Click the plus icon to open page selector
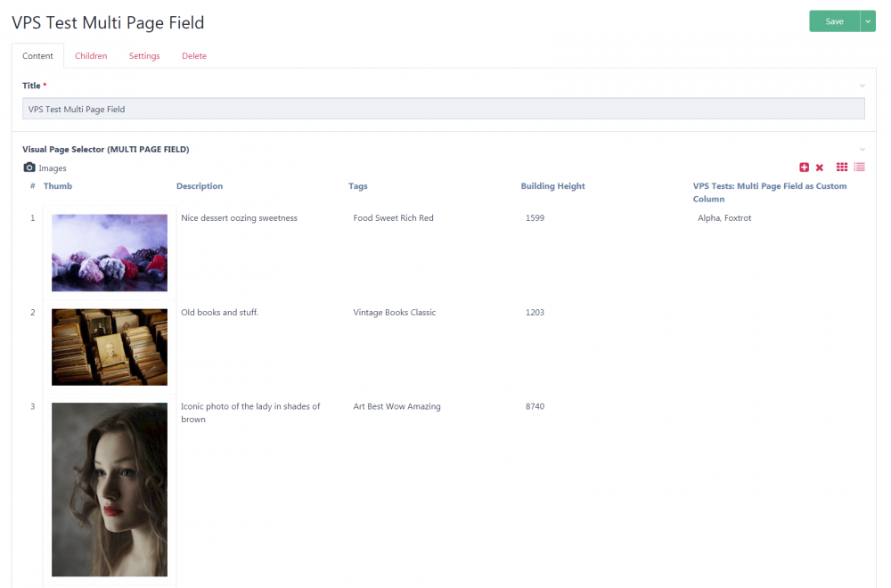The height and width of the screenshot is (588, 891). pos(804,167)
